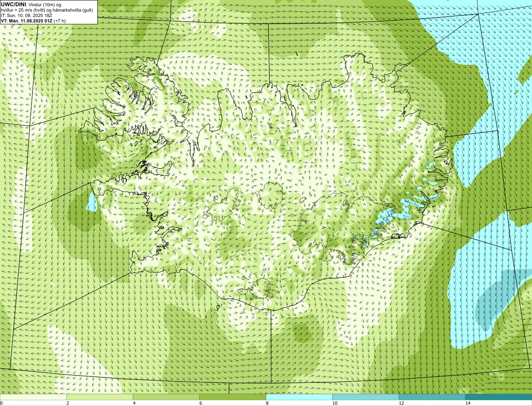Click the "UWC/DINI: Vindur (10m) og" title line
This screenshot has width=532, height=406.
click(x=31, y=4)
